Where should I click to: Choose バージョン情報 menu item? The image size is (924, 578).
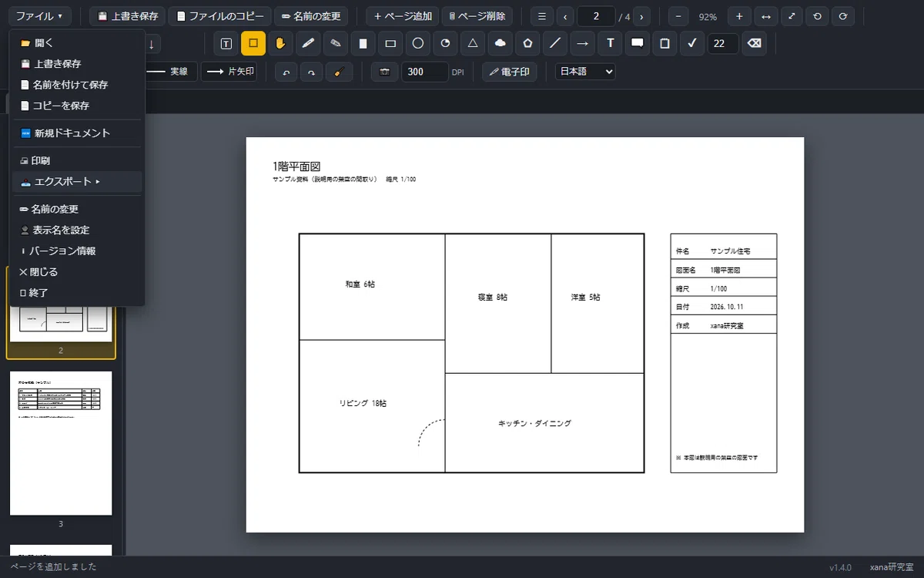[x=77, y=251]
